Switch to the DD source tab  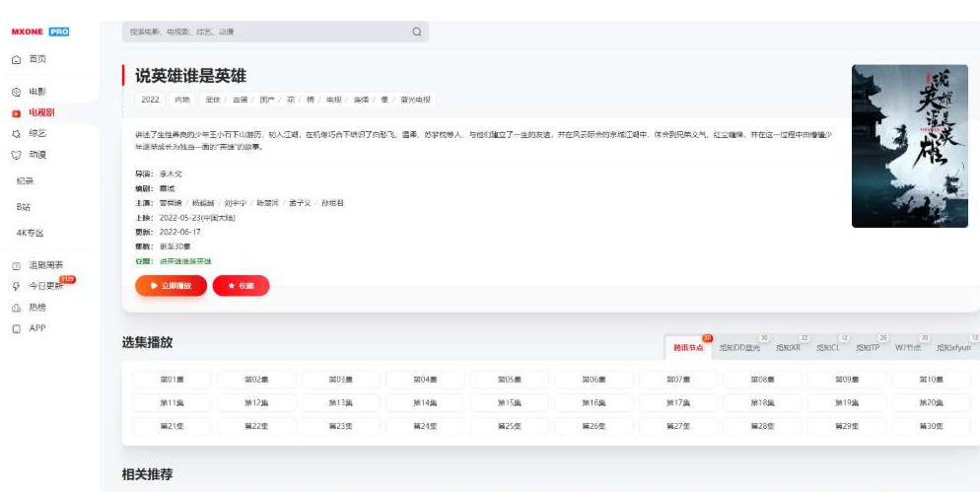pos(739,348)
